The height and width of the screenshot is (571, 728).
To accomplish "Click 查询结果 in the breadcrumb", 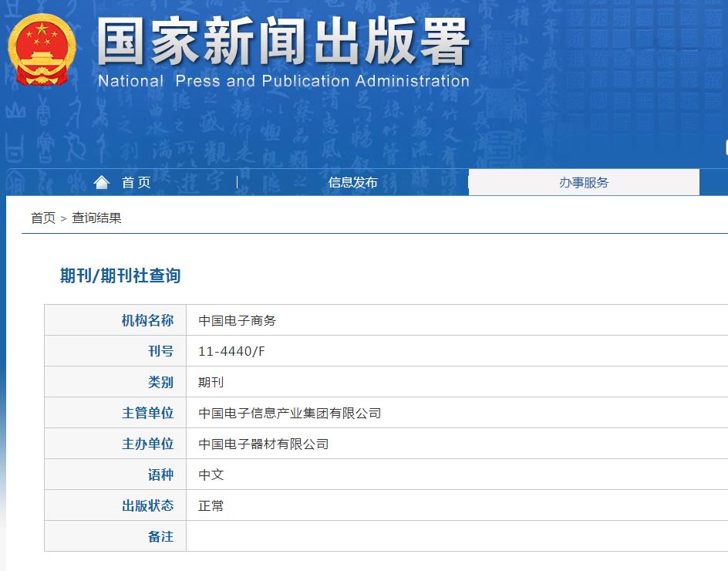I will (x=96, y=218).
